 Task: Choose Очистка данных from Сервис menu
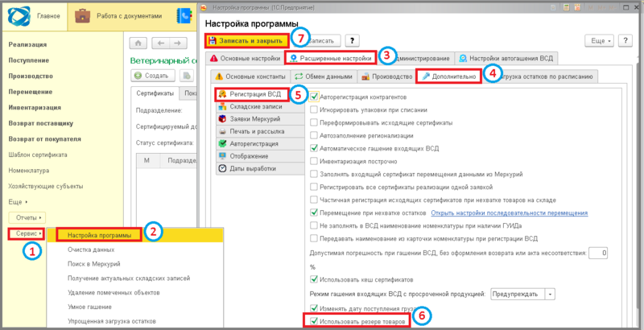click(x=93, y=250)
